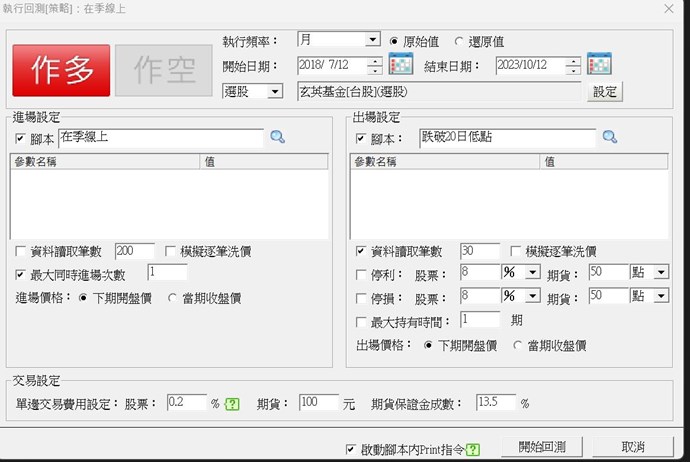The height and width of the screenshot is (462, 690).
Task: Toggle 最大同時進場次數 checkbox
Action: 20,275
